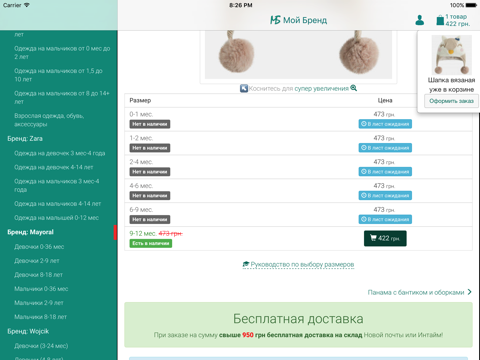Image resolution: width=480 pixels, height=360 pixels.
Task: Open Одежда на мальчиков от 0 мес до 2 лет
Action: [x=62, y=53]
